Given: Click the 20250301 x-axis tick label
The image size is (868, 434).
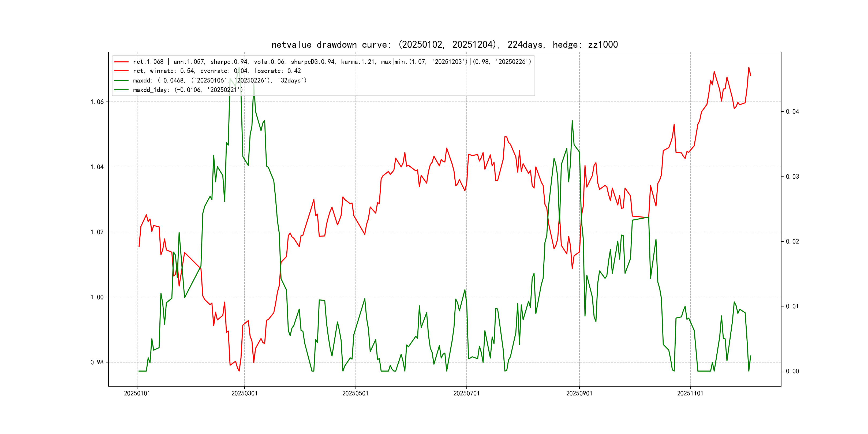Looking at the screenshot, I should pos(244,394).
